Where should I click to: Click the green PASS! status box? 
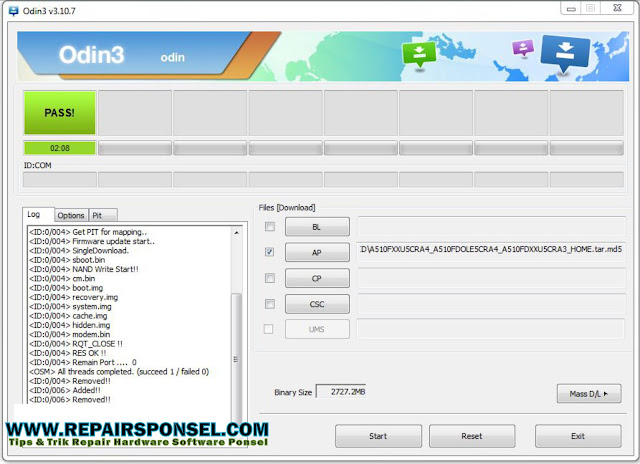click(60, 113)
